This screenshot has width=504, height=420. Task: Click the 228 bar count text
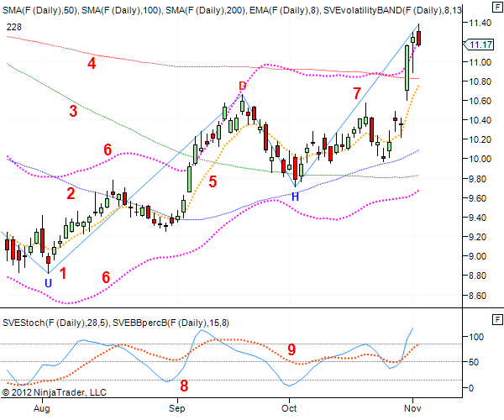pyautogui.click(x=14, y=27)
